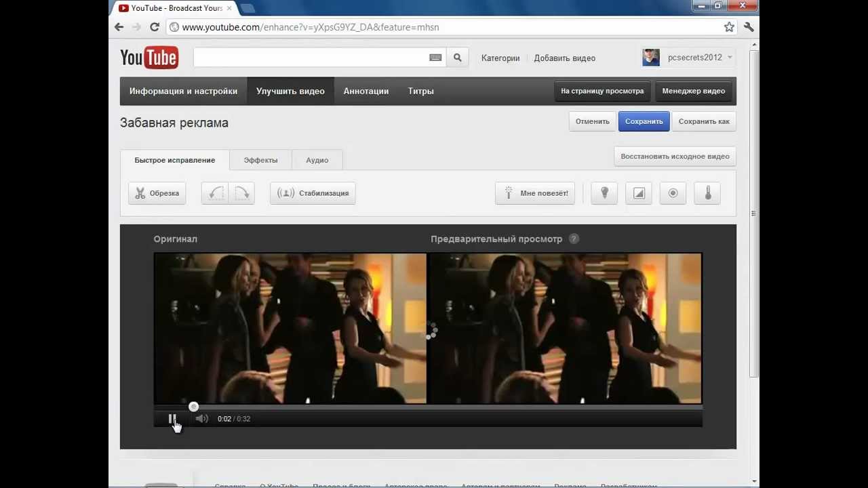Click the browser back arrow
The width and height of the screenshot is (868, 488).
(x=119, y=27)
